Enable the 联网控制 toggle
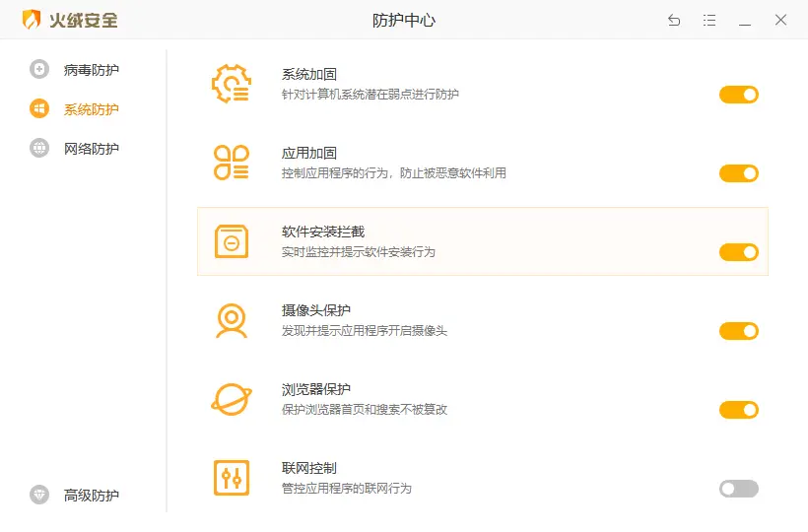 tap(738, 489)
